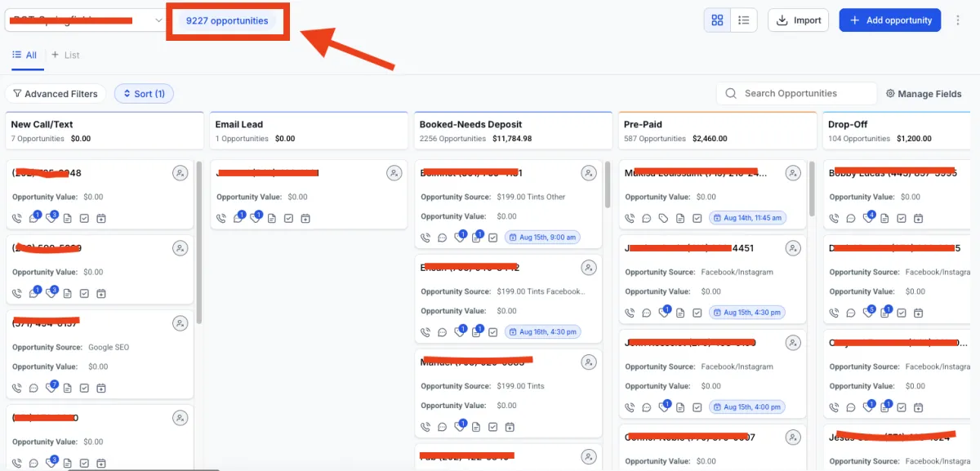
Task: Assign owner on the Aug 14th, 11:45 am card
Action: 793,173
